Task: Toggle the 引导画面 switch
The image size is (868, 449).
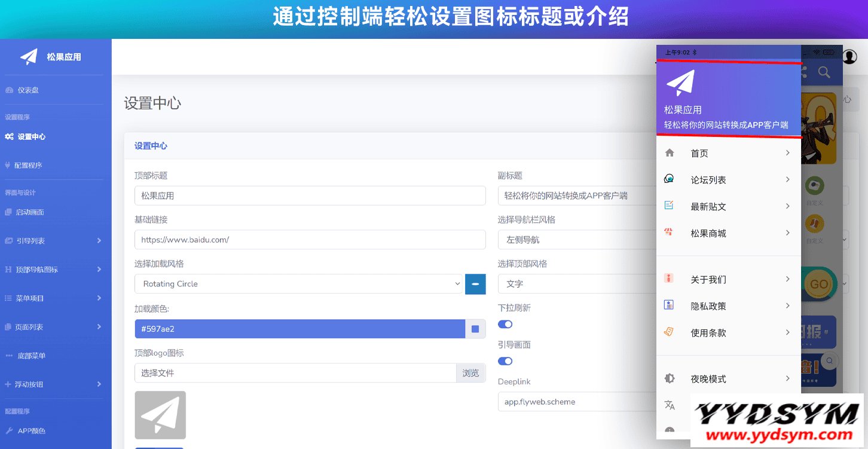Action: [x=505, y=361]
